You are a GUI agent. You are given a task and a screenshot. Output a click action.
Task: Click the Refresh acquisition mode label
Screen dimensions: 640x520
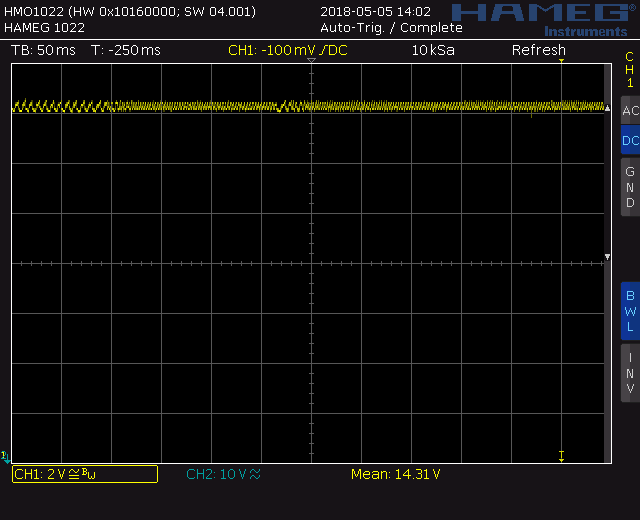tap(538, 50)
